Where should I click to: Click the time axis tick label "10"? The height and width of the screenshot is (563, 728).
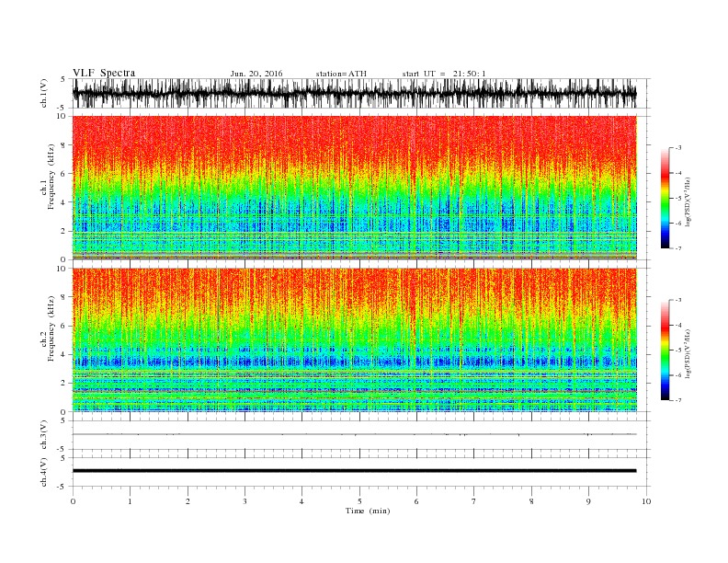(646, 501)
